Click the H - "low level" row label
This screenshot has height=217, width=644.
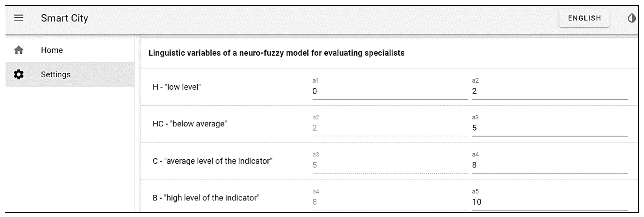[177, 87]
